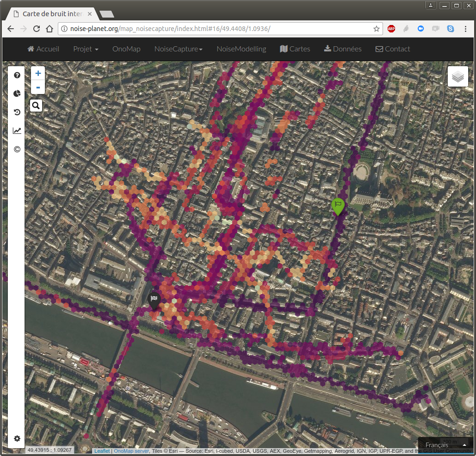Zoom in the map with plus

tap(38, 73)
